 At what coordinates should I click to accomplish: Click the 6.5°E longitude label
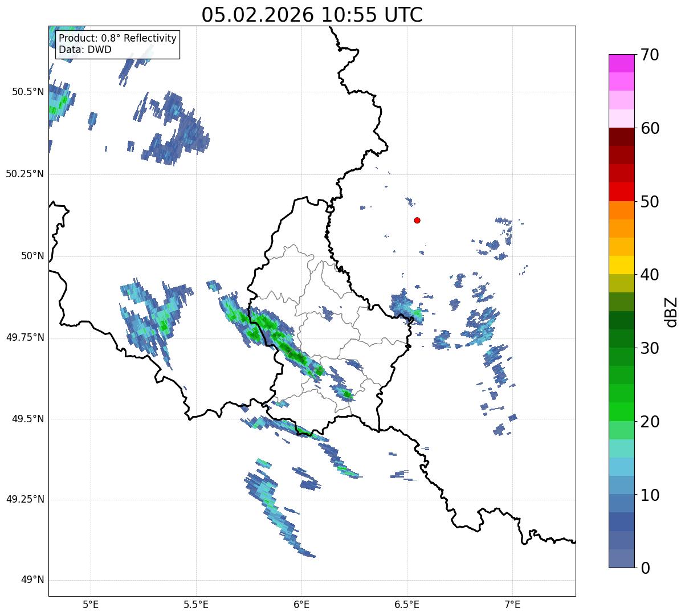pyautogui.click(x=407, y=605)
